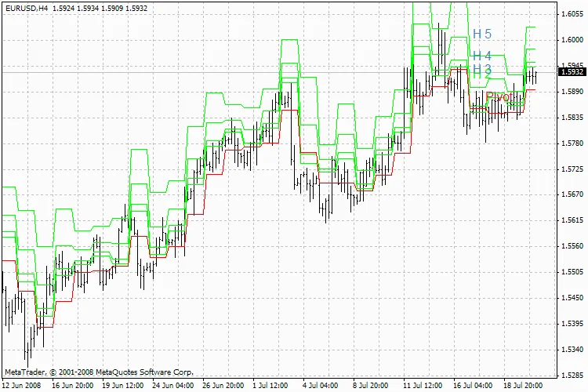Click the 1.6055 price scale value
Screen dimensions: 588x392
pos(572,14)
